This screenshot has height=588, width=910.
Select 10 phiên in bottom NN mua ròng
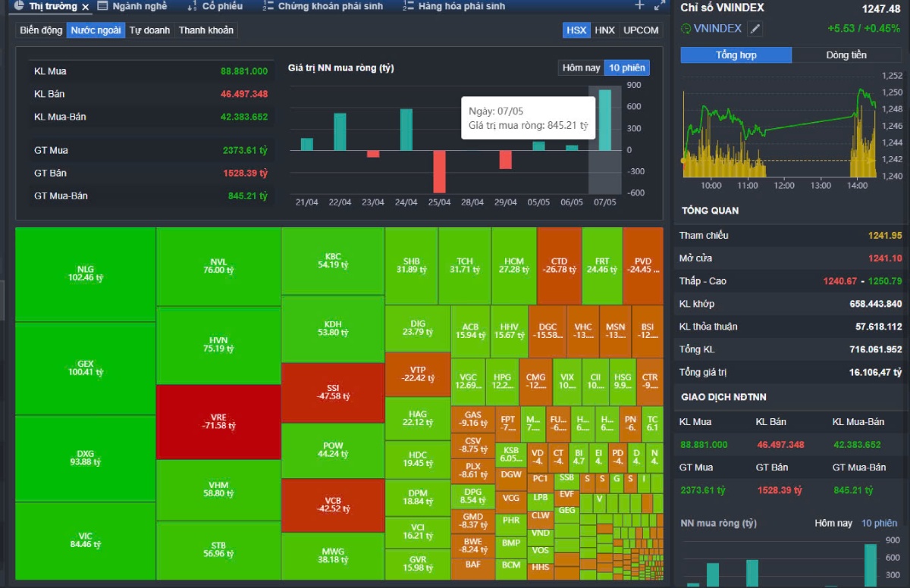tap(879, 523)
